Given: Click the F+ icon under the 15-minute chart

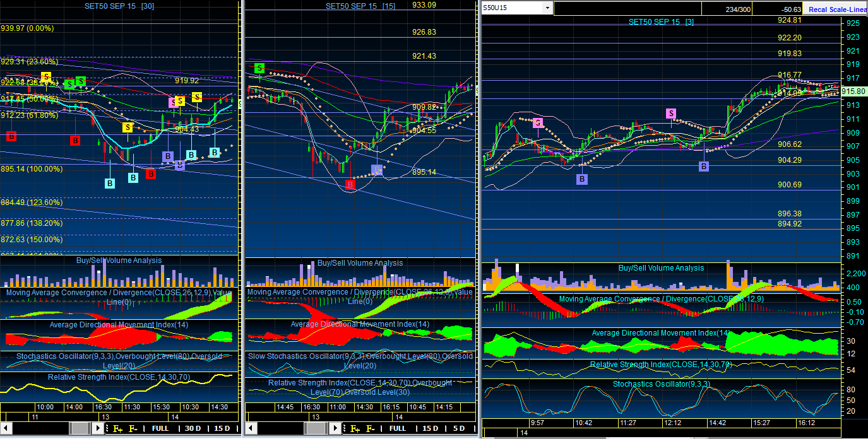Looking at the screenshot, I should pos(355,428).
